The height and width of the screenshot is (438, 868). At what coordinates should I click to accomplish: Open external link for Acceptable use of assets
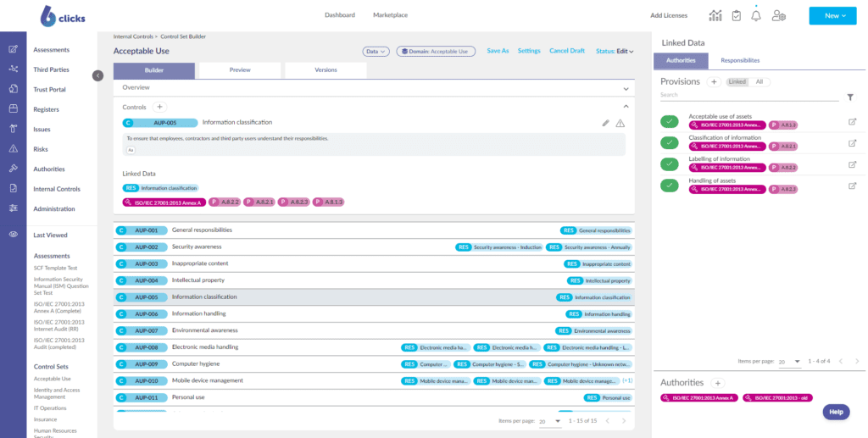(x=852, y=121)
